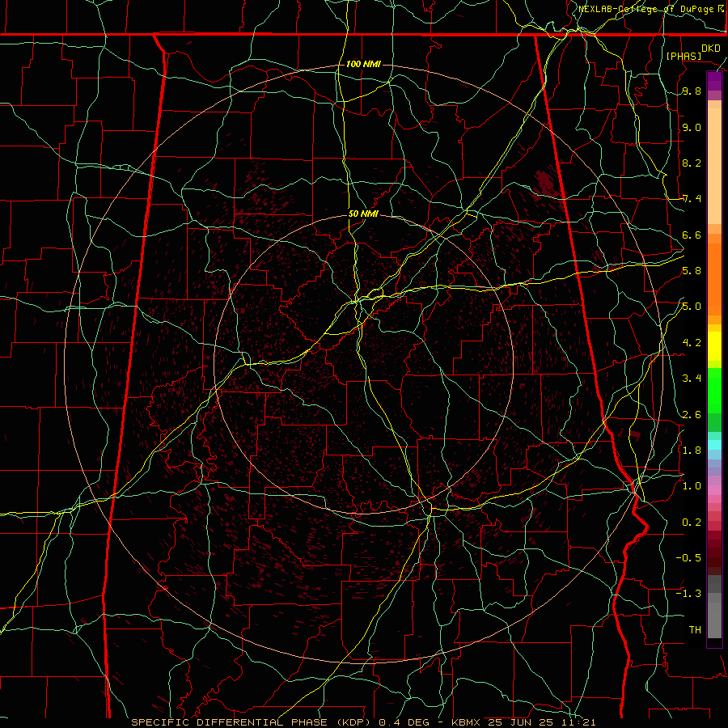Viewport: 728px width, 728px height.
Task: Click the 25 JUN 25 11:21 timestamp
Action: 542,722
